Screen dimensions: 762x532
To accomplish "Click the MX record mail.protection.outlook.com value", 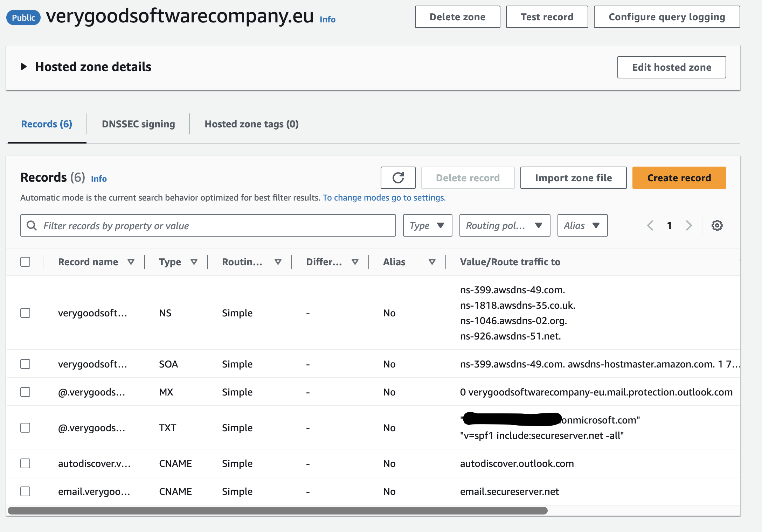I will pyautogui.click(x=596, y=392).
